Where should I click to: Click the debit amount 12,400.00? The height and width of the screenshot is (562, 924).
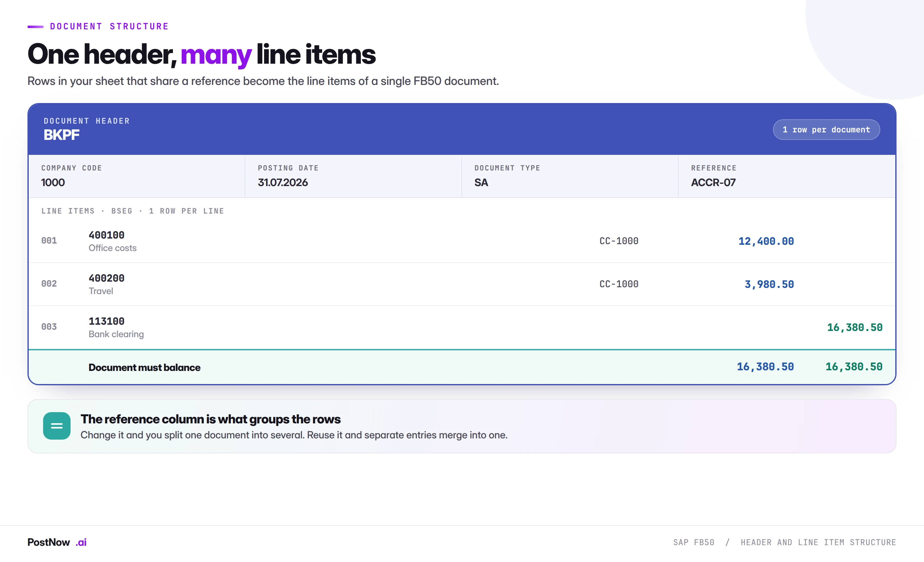(766, 241)
